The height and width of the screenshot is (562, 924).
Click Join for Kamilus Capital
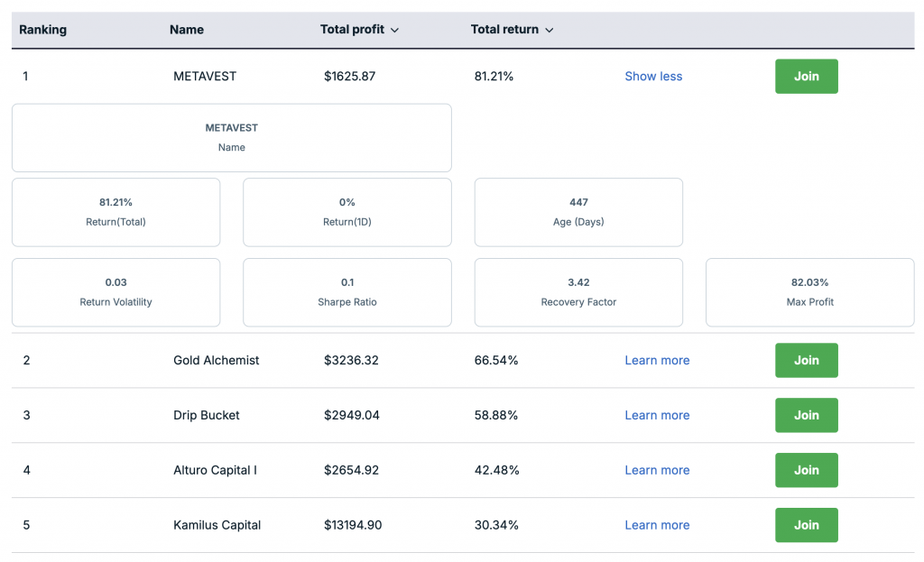(x=806, y=525)
